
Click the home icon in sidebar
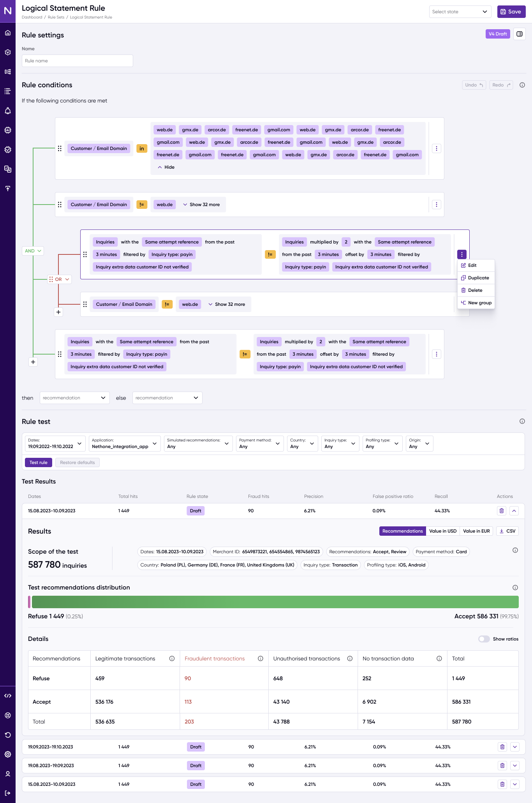coord(8,33)
